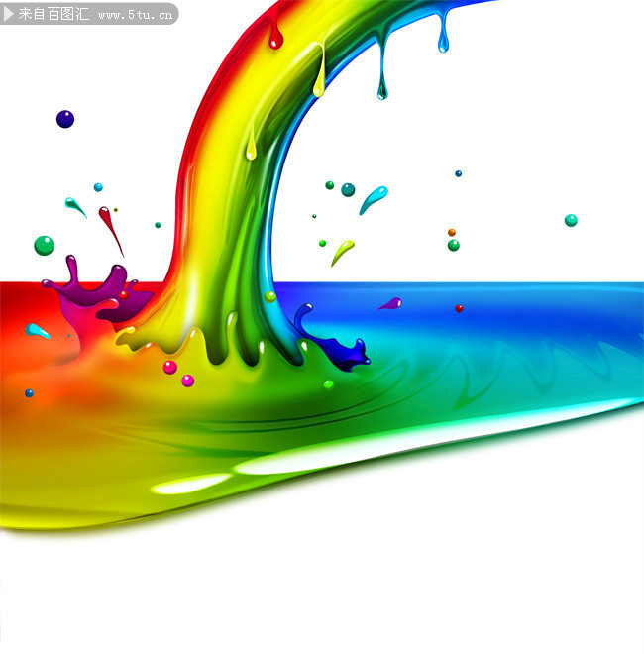Viewport: 644px width, 654px height.
Task: Select the green ball on far right
Action: pyautogui.click(x=571, y=220)
